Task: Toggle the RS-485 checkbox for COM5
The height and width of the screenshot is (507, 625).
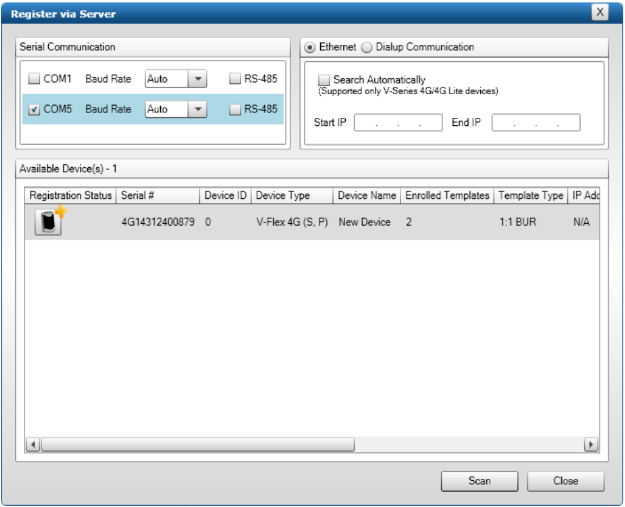Action: click(x=234, y=110)
